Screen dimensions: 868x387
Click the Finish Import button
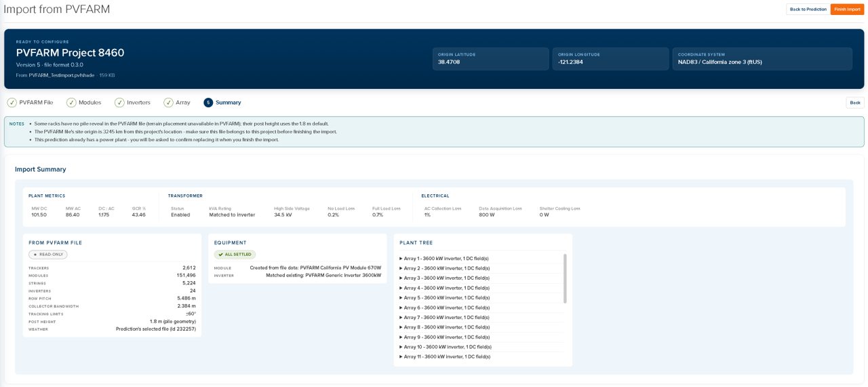pyautogui.click(x=847, y=10)
